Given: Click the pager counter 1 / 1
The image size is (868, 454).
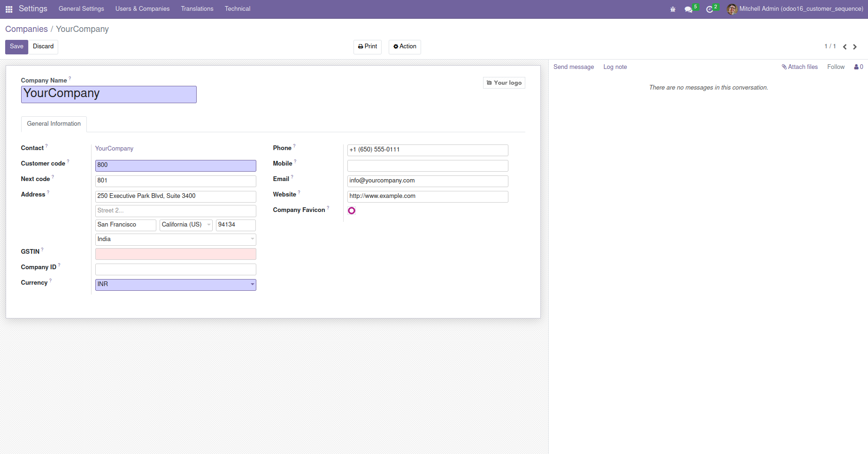Looking at the screenshot, I should pos(830,46).
